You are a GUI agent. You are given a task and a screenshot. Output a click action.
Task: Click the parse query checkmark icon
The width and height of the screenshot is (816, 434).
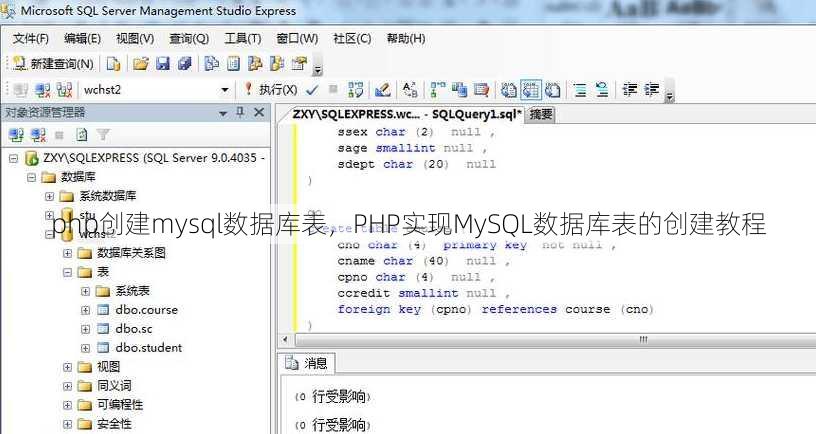312,90
